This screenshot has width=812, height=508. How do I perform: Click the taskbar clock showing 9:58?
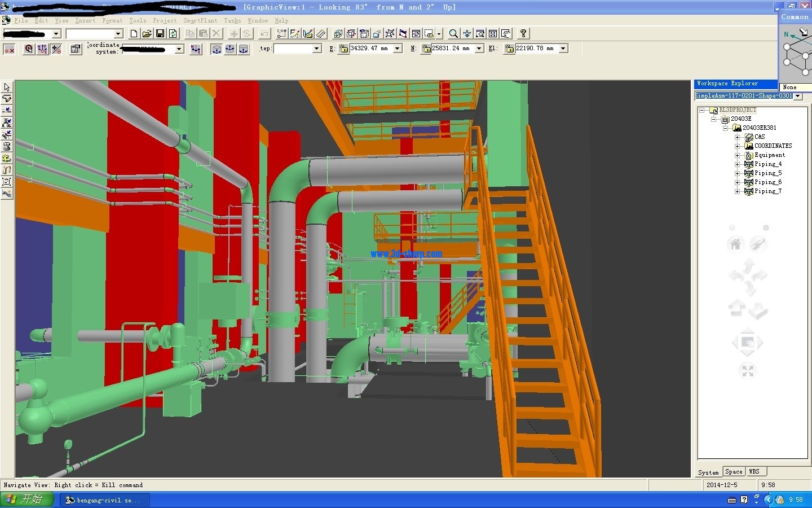[x=796, y=500]
